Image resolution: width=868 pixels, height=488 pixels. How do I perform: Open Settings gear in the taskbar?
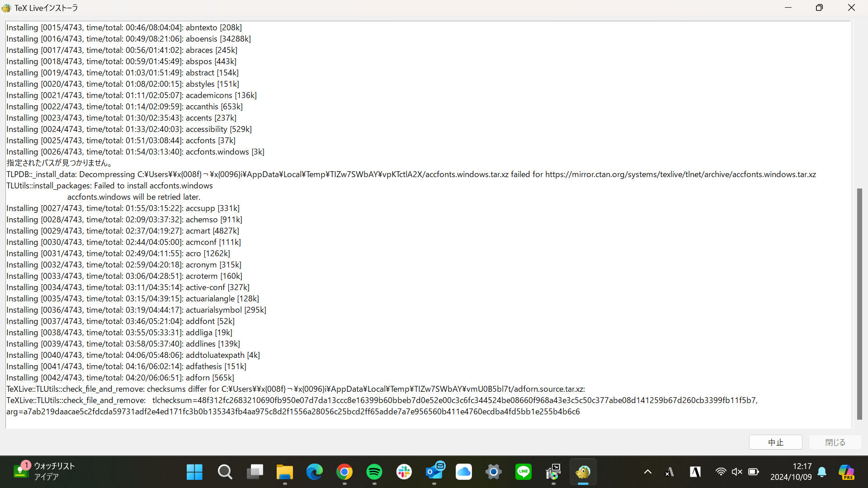[x=494, y=472]
